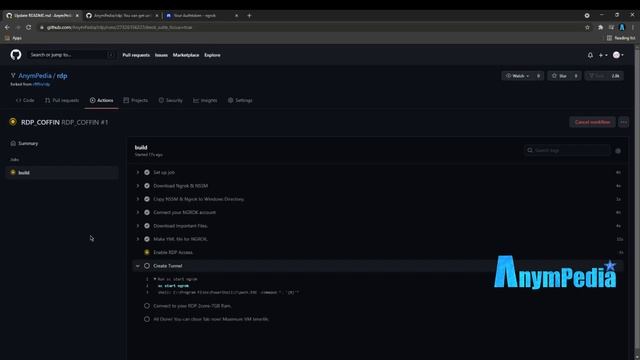The width and height of the screenshot is (640, 360).
Task: Open the log settings gear icon
Action: coord(618,151)
